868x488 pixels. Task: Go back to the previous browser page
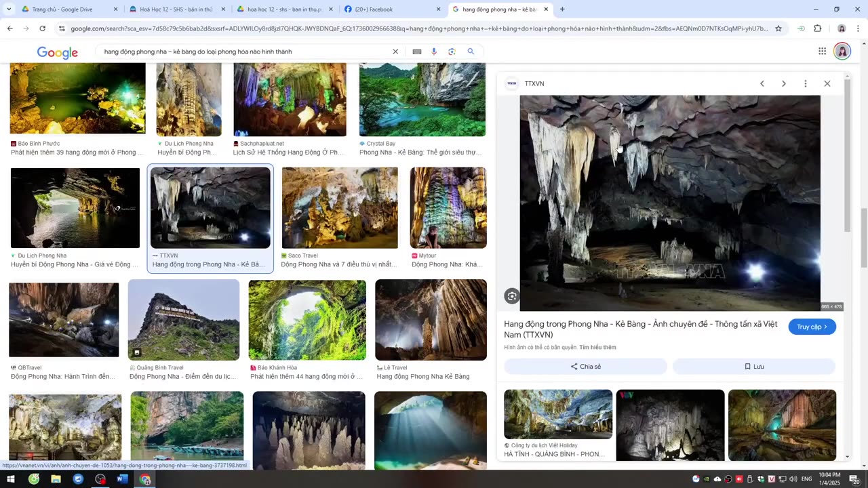pos(9,28)
